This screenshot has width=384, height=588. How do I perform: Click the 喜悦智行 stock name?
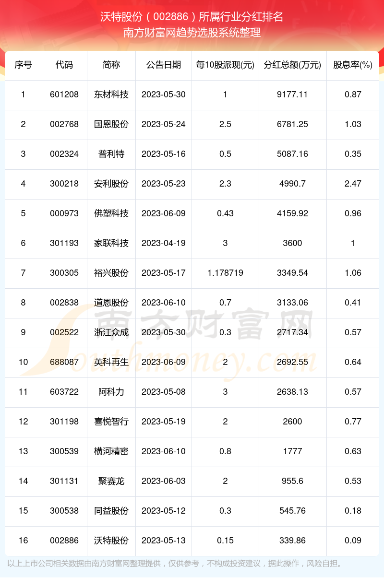point(111,422)
